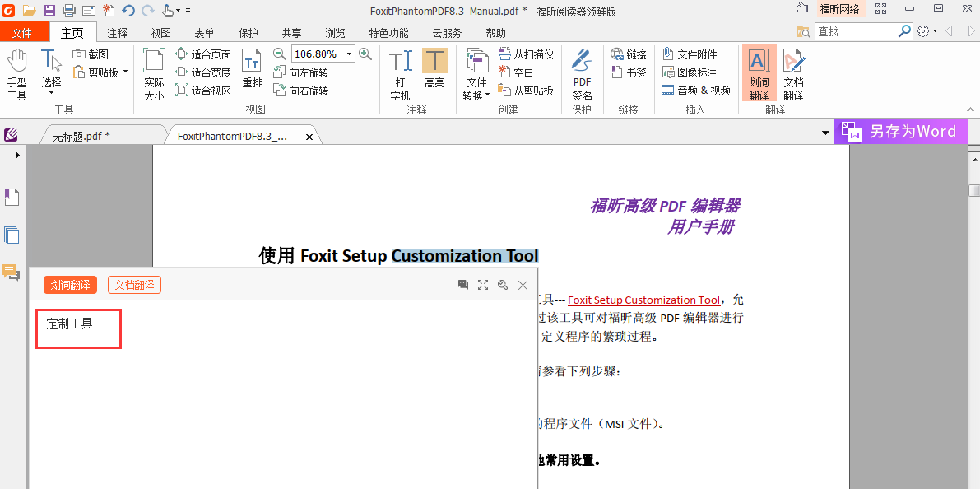Open the Comments panel in left sidebar

12,272
